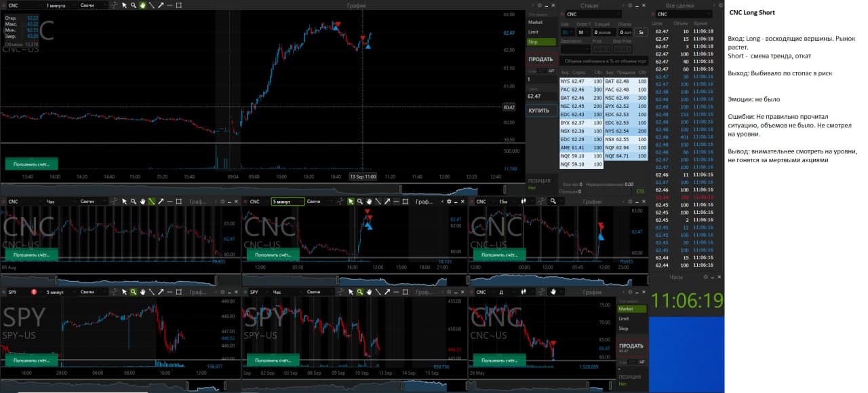
Task: Select Stop order type in bottom-right panel
Action: click(x=631, y=329)
